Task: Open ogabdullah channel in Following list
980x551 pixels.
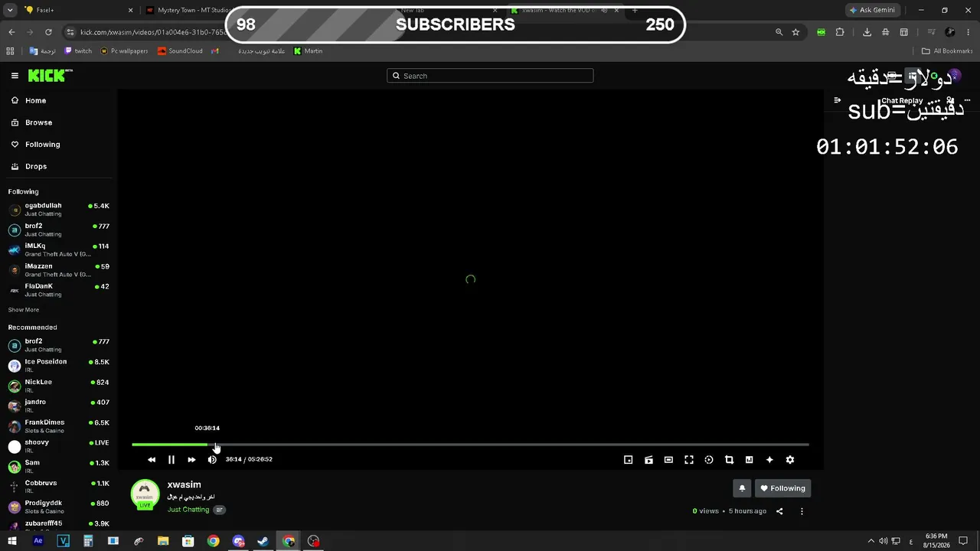Action: coord(59,210)
